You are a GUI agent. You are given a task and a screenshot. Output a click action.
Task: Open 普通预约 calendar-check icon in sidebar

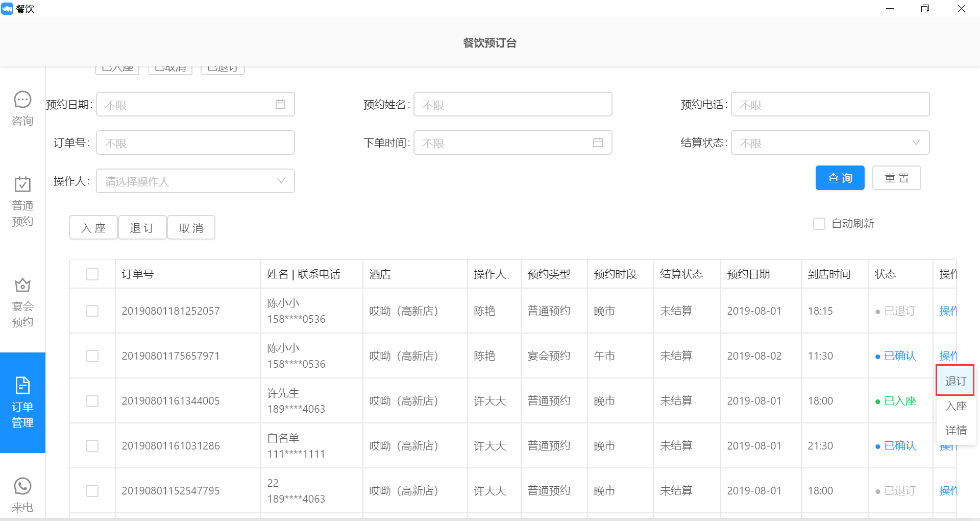point(22,184)
